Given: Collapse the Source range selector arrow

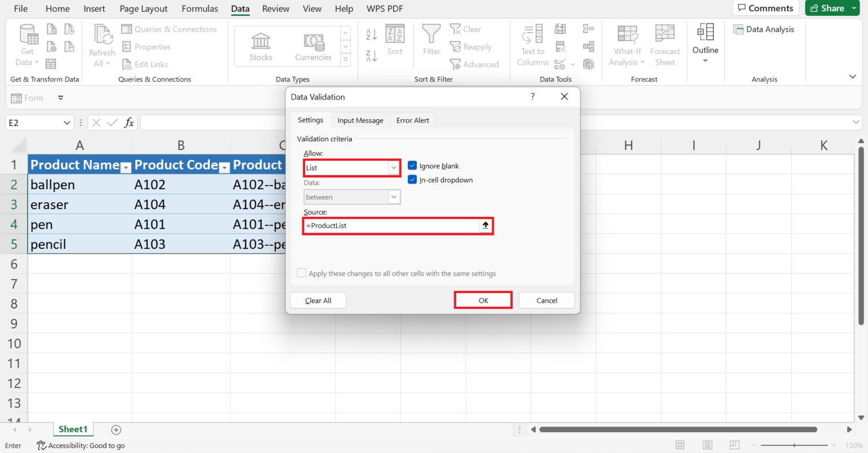Looking at the screenshot, I should coord(485,225).
